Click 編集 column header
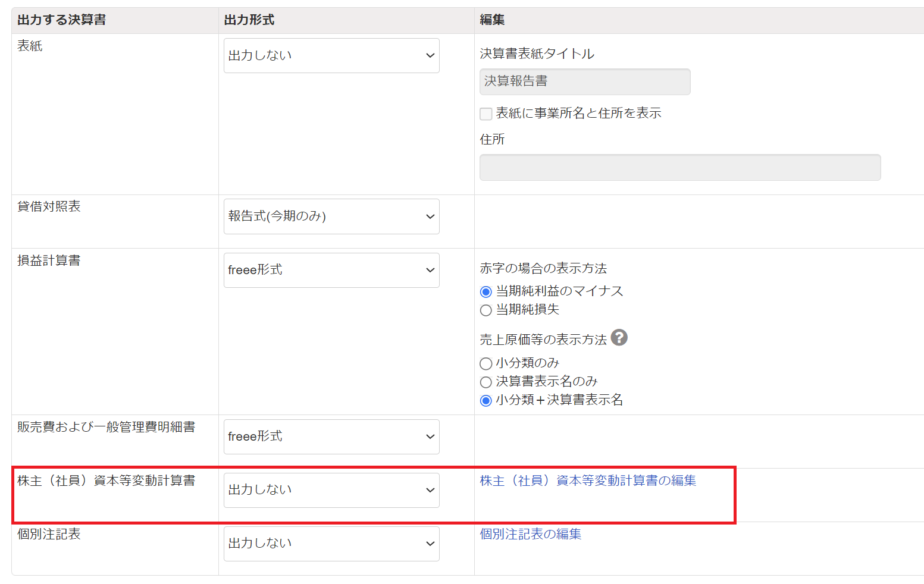The height and width of the screenshot is (584, 924). [492, 20]
